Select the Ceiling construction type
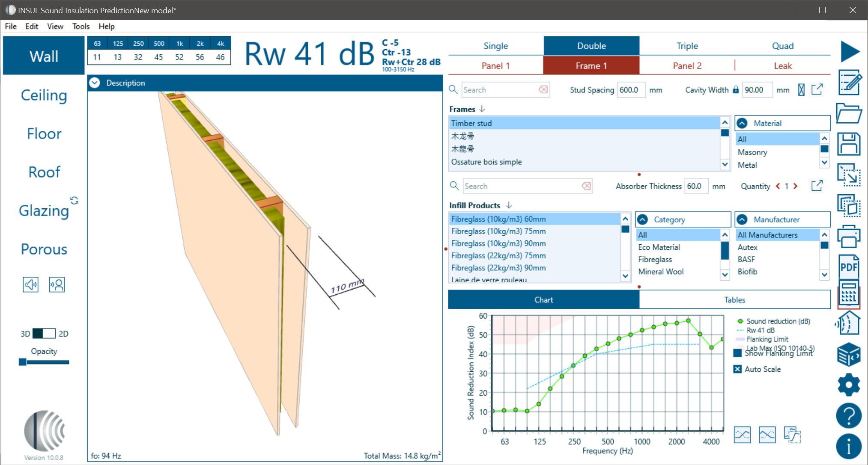This screenshot has width=868, height=465. [44, 95]
